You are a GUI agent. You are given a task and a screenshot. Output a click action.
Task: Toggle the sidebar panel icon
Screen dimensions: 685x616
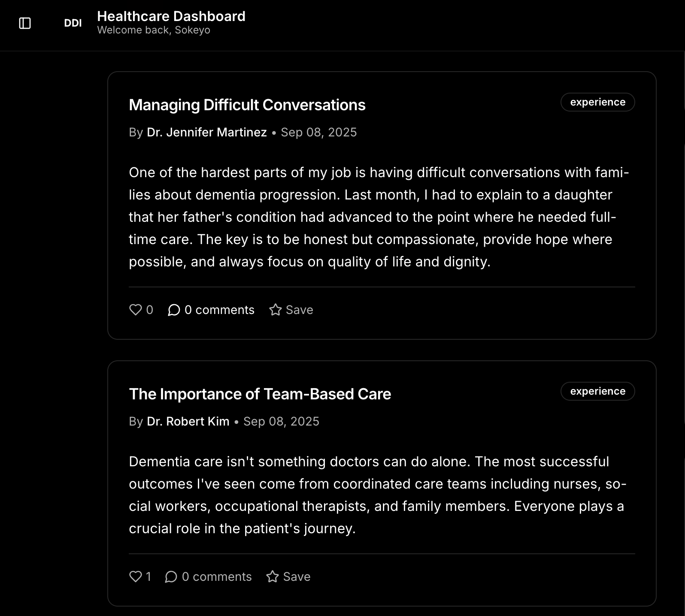coord(25,23)
